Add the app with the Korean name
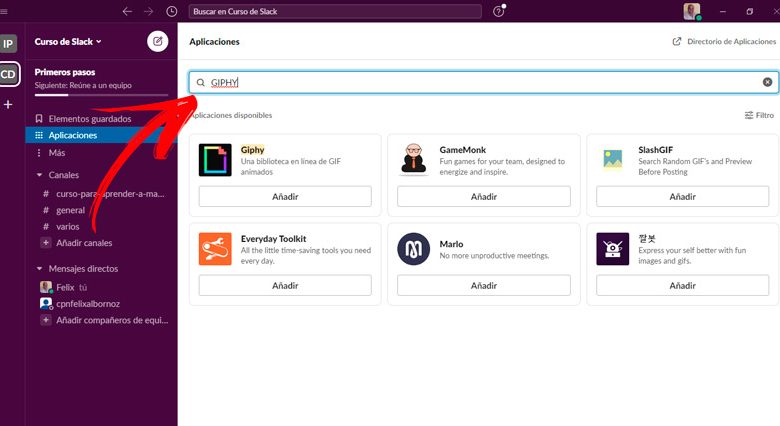This screenshot has width=780, height=426. 682,286
